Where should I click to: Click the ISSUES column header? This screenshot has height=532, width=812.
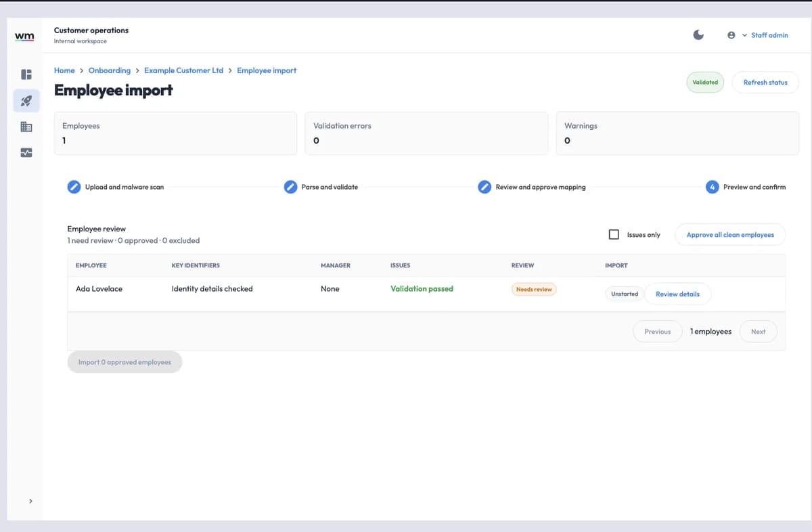click(x=400, y=265)
